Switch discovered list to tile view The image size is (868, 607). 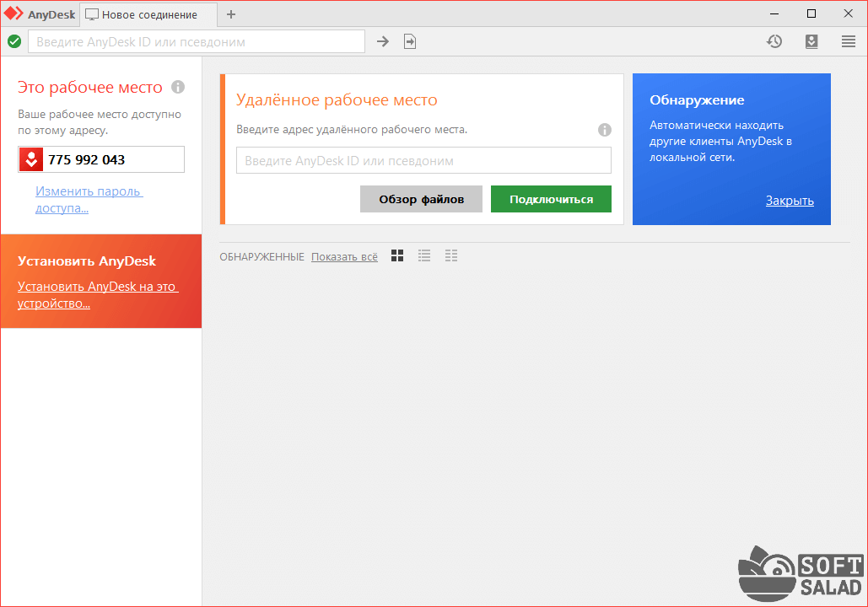(397, 256)
